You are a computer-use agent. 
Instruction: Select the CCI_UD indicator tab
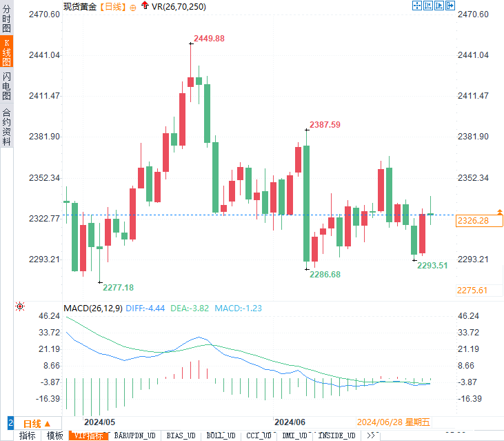click(x=258, y=435)
